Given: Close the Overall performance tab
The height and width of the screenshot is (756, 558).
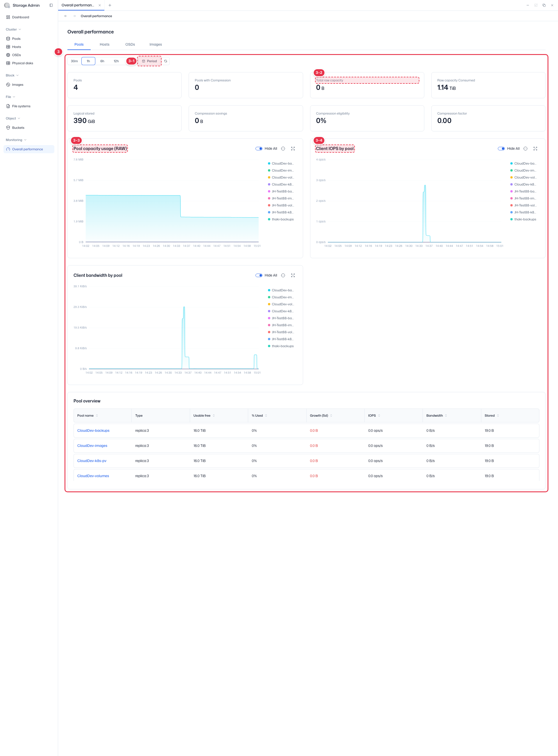Looking at the screenshot, I should click(100, 6).
